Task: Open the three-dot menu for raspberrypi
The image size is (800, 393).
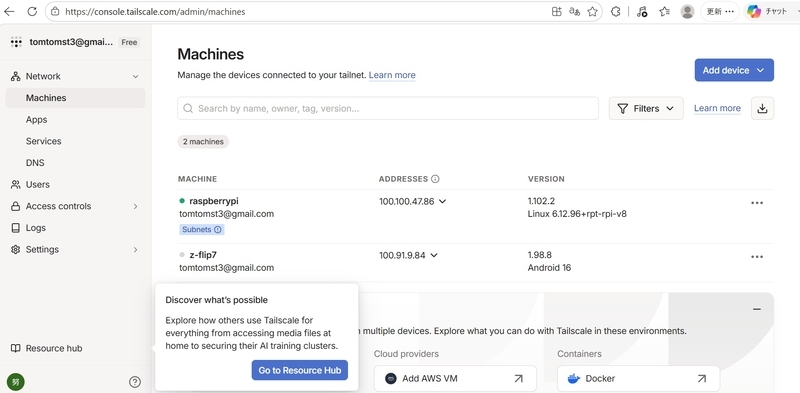Action: (x=757, y=203)
